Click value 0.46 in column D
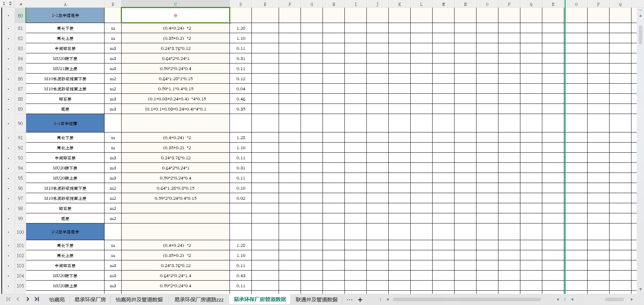Screen dimensions: 644x305 (241, 99)
